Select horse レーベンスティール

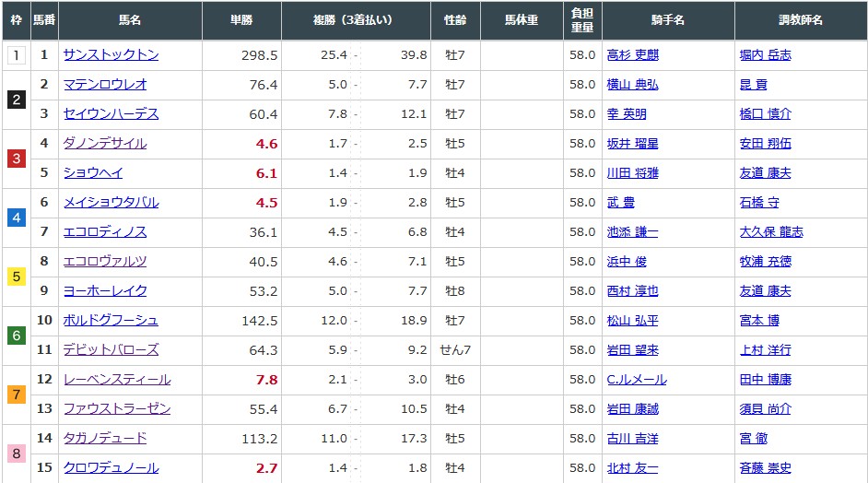(x=117, y=380)
